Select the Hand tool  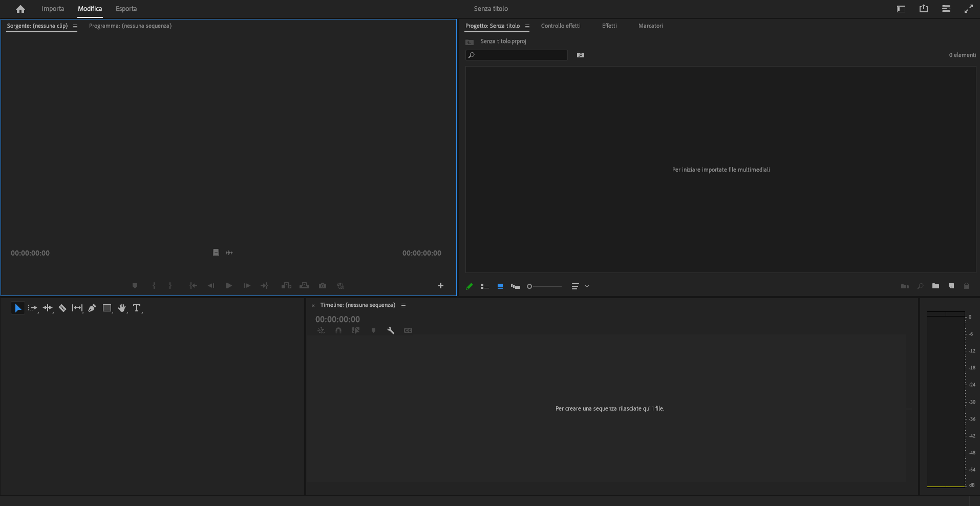point(122,308)
